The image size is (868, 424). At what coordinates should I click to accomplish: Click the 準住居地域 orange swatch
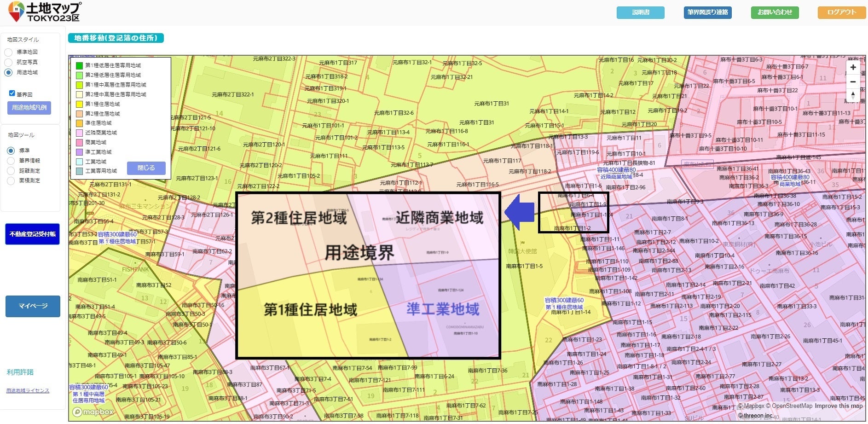[79, 123]
